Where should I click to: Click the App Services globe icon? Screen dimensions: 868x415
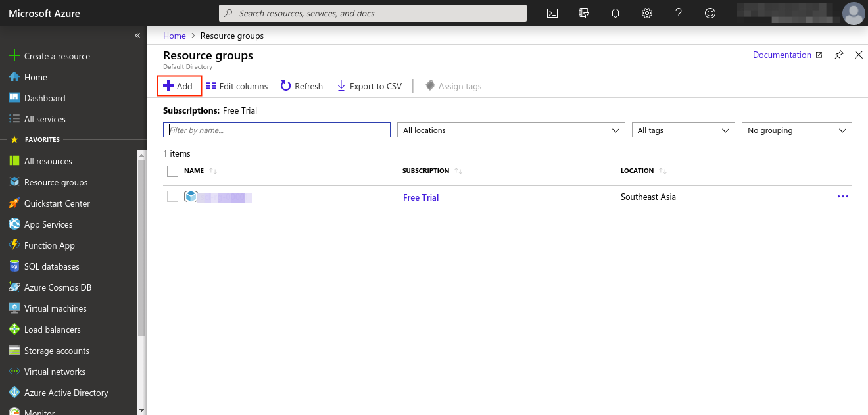(14, 224)
